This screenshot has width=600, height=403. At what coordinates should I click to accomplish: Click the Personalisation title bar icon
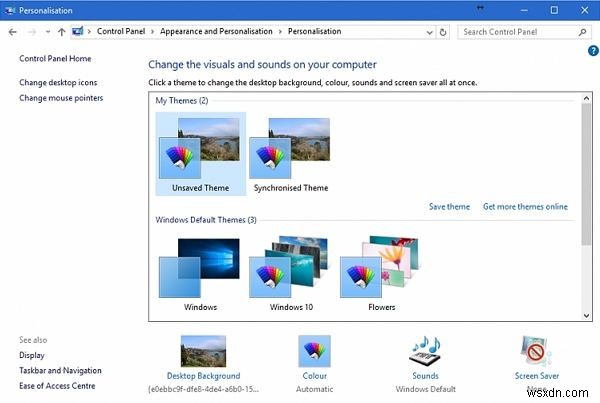10,10
